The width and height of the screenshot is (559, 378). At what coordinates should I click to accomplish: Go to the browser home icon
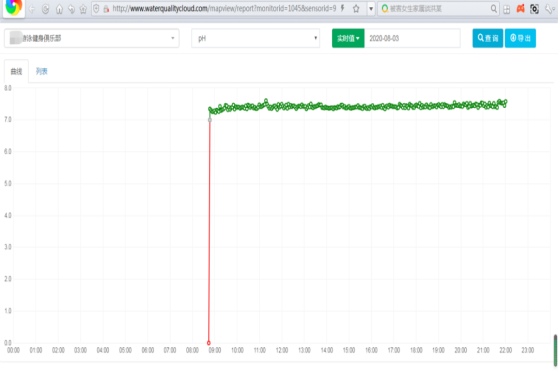tap(59, 9)
